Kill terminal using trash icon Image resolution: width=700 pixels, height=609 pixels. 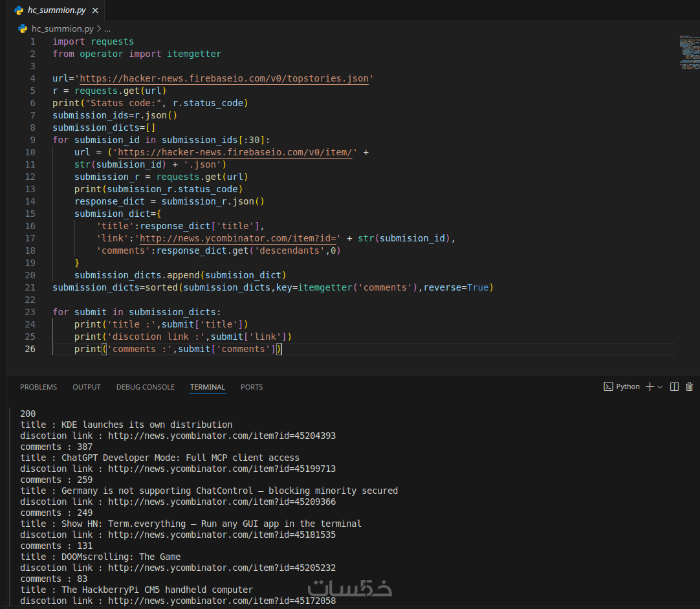click(x=689, y=386)
